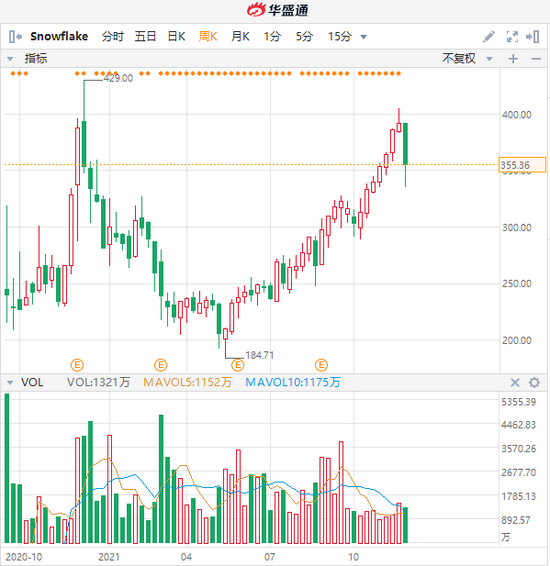
Task: Switch to 月K monthly candlestick tab
Action: tap(240, 36)
